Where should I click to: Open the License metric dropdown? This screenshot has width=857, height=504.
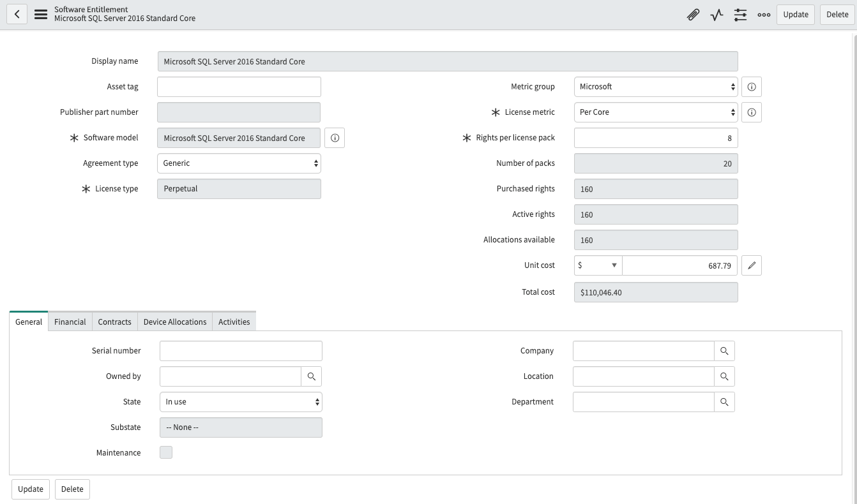[x=656, y=112]
